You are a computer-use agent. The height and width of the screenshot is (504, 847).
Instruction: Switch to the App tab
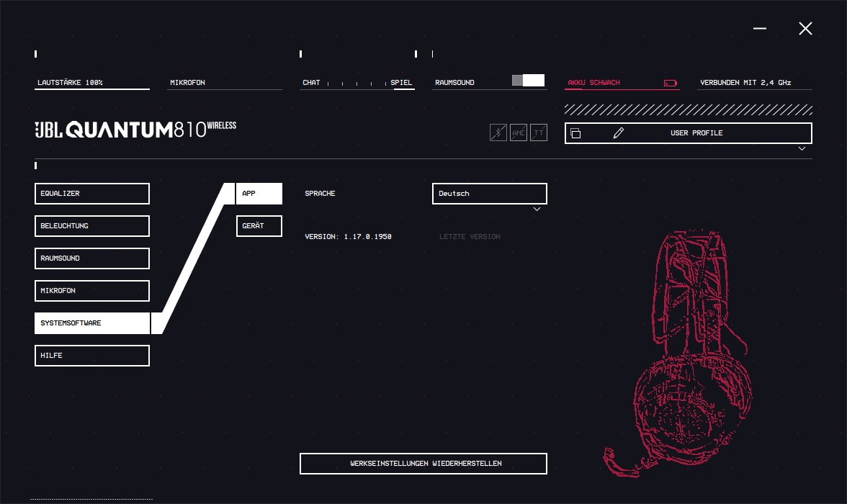(x=259, y=194)
